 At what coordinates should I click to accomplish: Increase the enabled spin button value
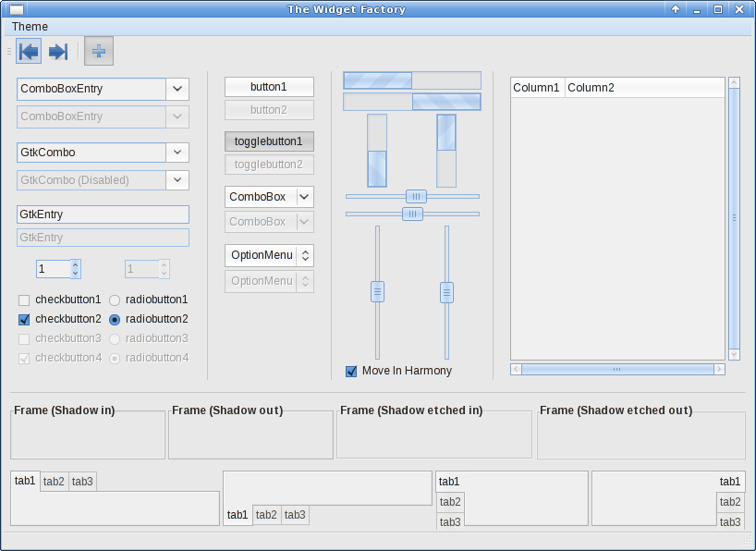coord(75,264)
